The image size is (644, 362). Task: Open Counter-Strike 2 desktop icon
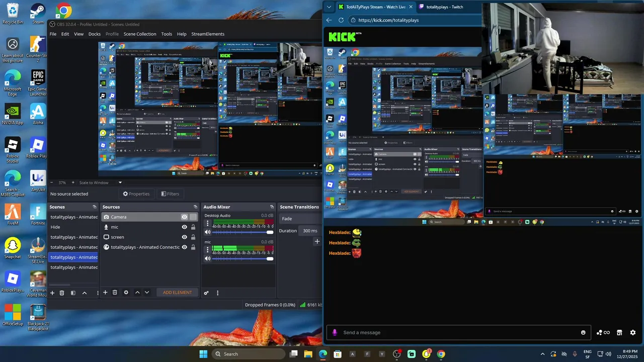click(38, 49)
